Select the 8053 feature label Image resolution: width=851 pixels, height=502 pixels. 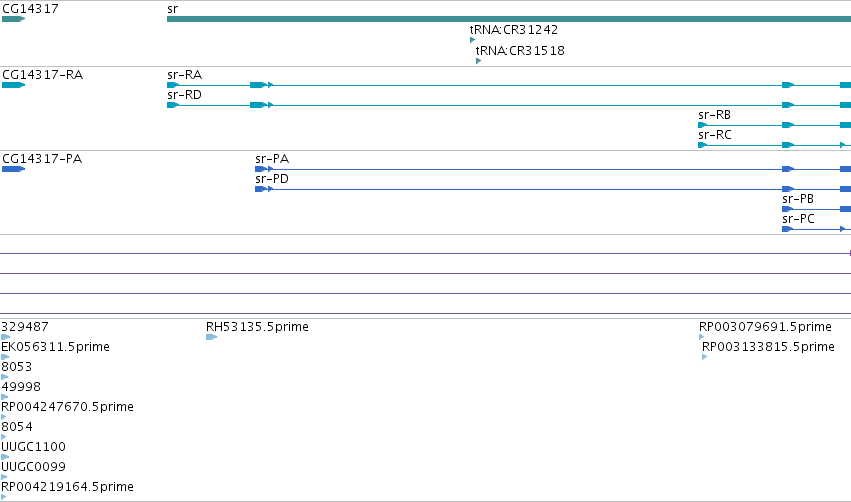tap(17, 366)
